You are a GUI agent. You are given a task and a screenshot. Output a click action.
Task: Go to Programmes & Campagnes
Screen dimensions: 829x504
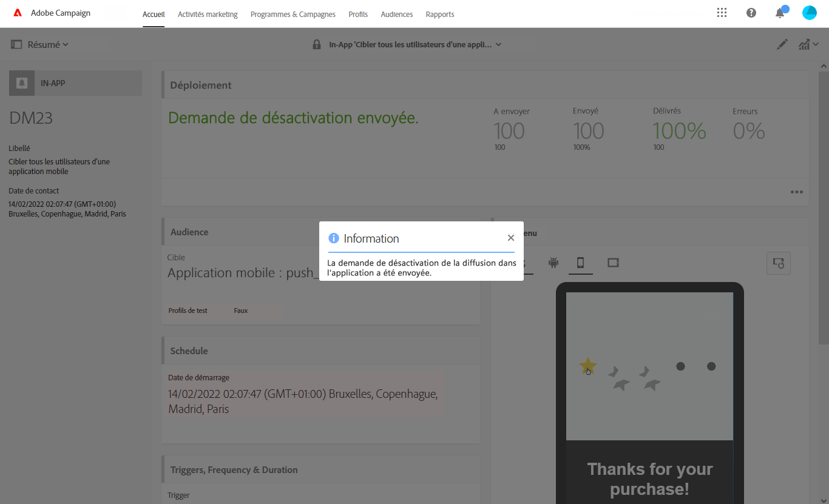pyautogui.click(x=293, y=15)
